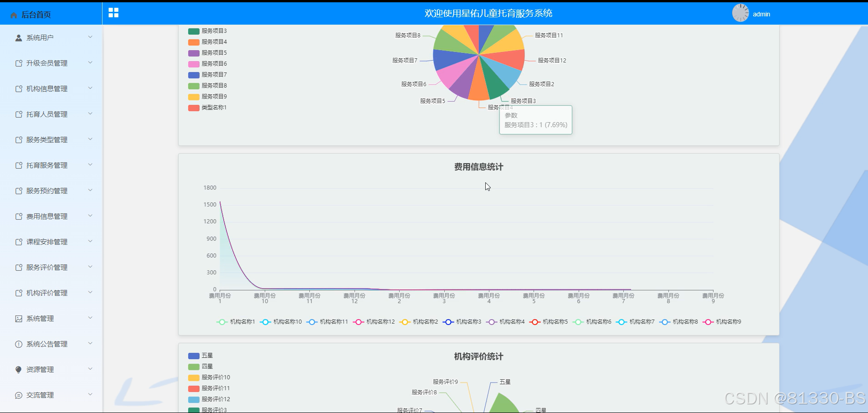Viewport: 868px width, 413px height.
Task: Expand the 托育人员管理 chevron
Action: click(90, 114)
